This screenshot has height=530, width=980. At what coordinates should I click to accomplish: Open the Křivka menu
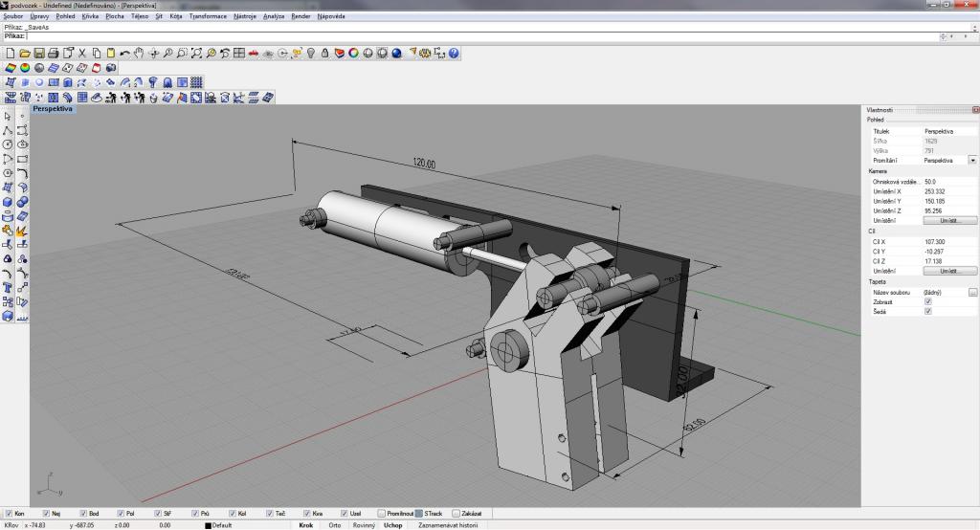pyautogui.click(x=90, y=16)
